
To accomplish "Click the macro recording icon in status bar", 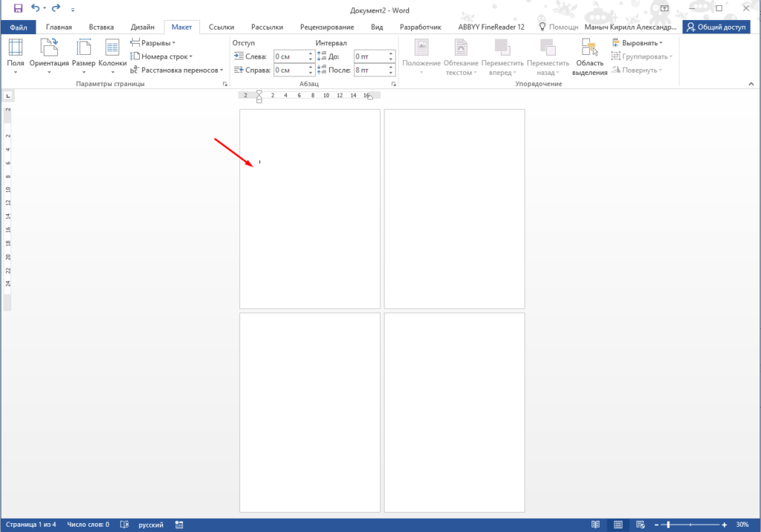I will (179, 525).
